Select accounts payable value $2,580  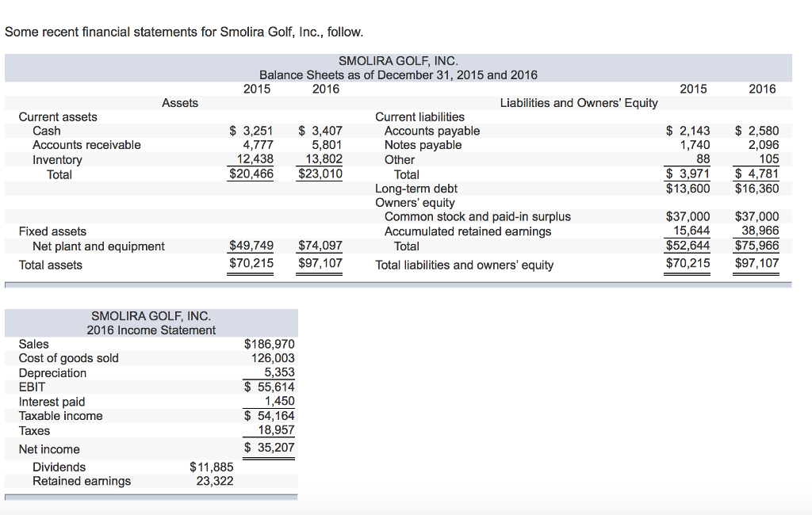point(756,131)
